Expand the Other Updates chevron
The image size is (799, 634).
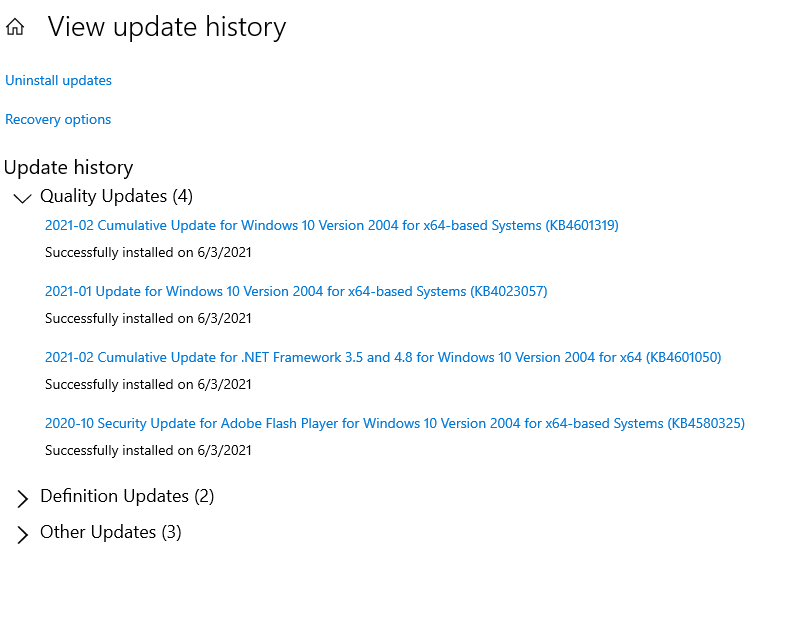click(22, 534)
